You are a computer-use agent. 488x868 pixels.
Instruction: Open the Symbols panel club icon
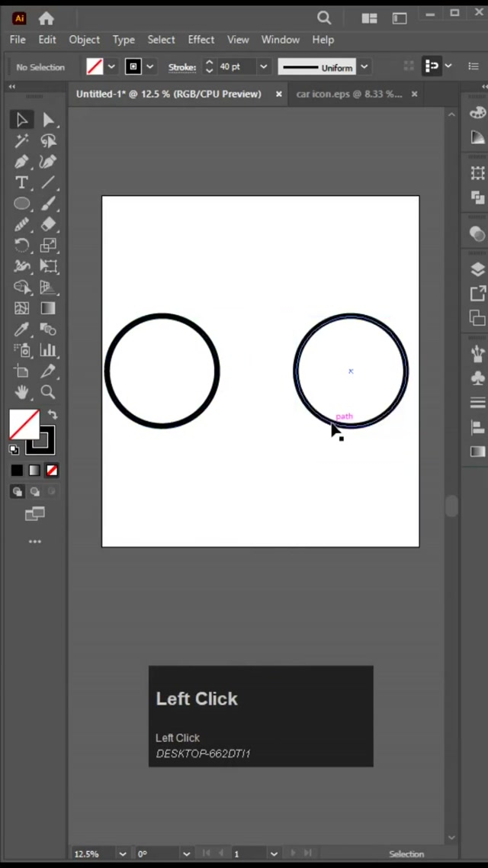point(477,378)
